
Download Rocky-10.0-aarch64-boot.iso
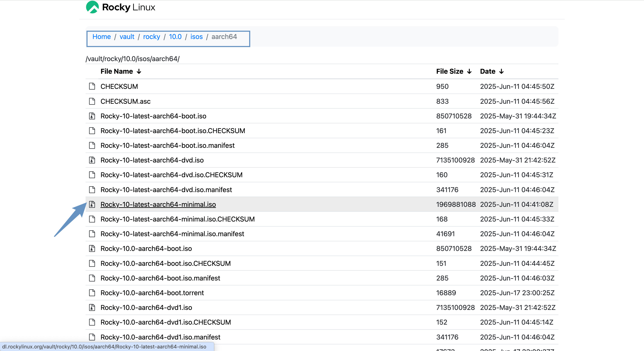[146, 249]
